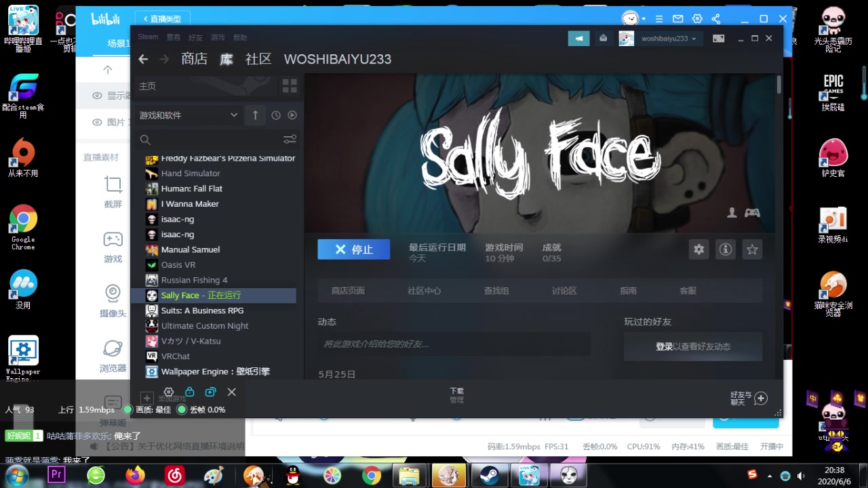Click the Steam profile avatar thumbnail
This screenshot has height=488, width=868.
[x=627, y=39]
